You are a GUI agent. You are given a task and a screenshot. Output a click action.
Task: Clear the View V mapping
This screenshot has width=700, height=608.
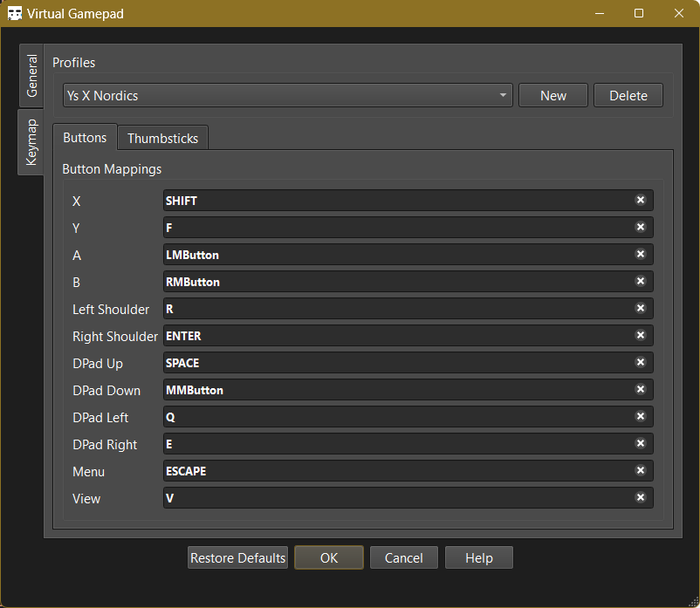point(641,497)
